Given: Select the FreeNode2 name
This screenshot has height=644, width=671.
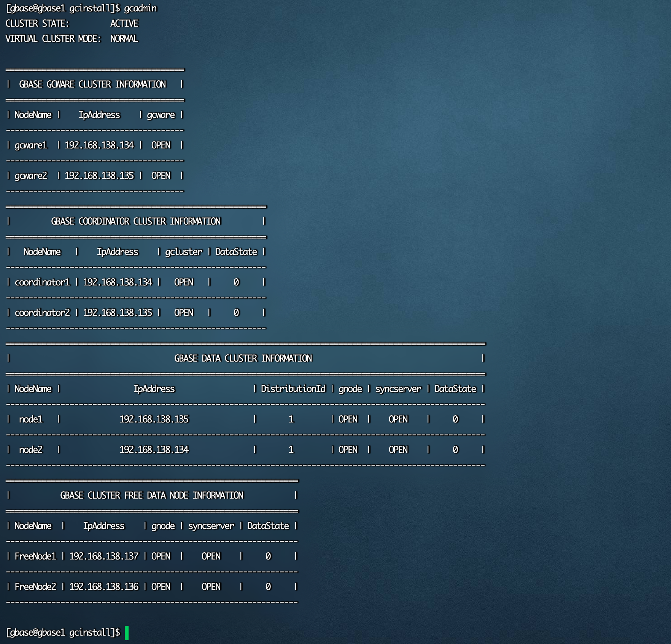Looking at the screenshot, I should [35, 587].
